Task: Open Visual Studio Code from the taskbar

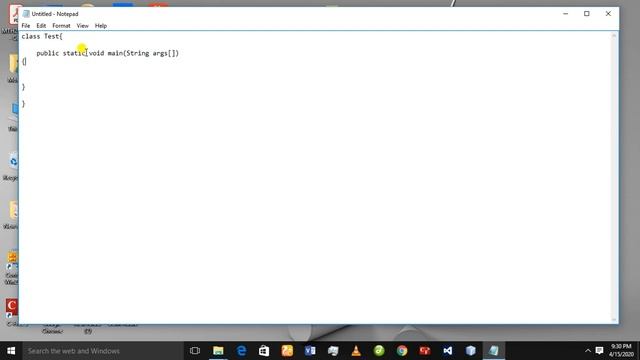Action: [x=448, y=351]
